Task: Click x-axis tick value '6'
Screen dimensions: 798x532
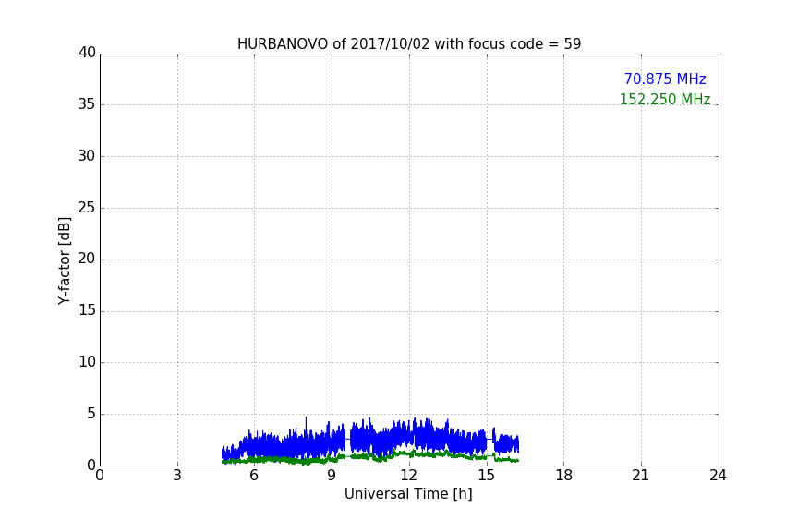Action: coord(254,476)
